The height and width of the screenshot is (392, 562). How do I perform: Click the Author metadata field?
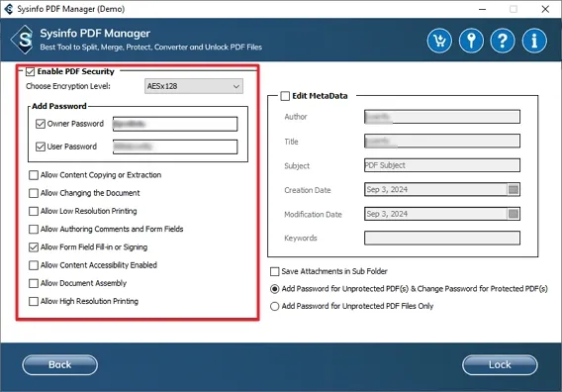(x=442, y=117)
